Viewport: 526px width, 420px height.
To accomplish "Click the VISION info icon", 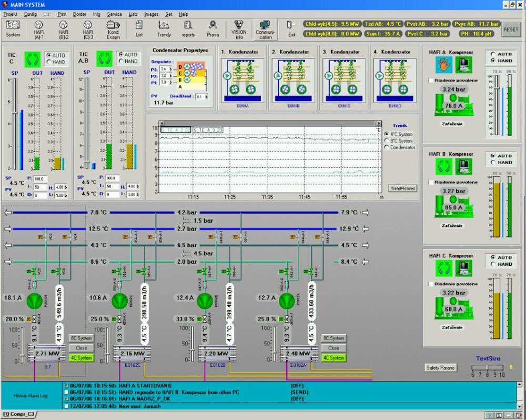I will coord(239,28).
